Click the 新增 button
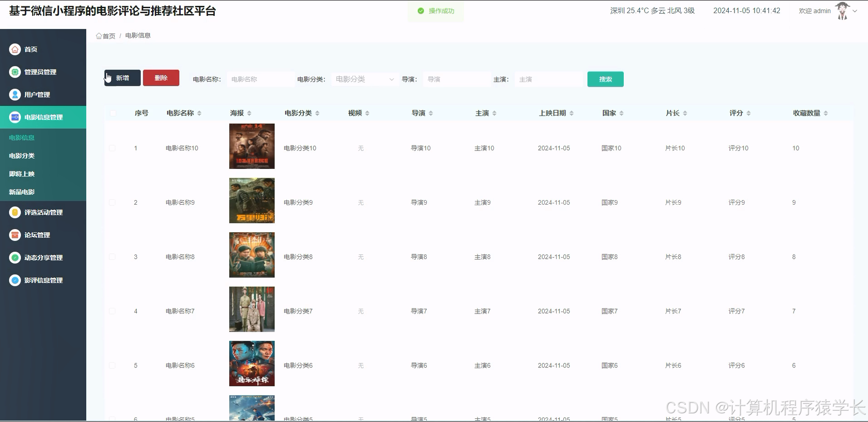Screen dimensions: 868x422 click(123, 78)
